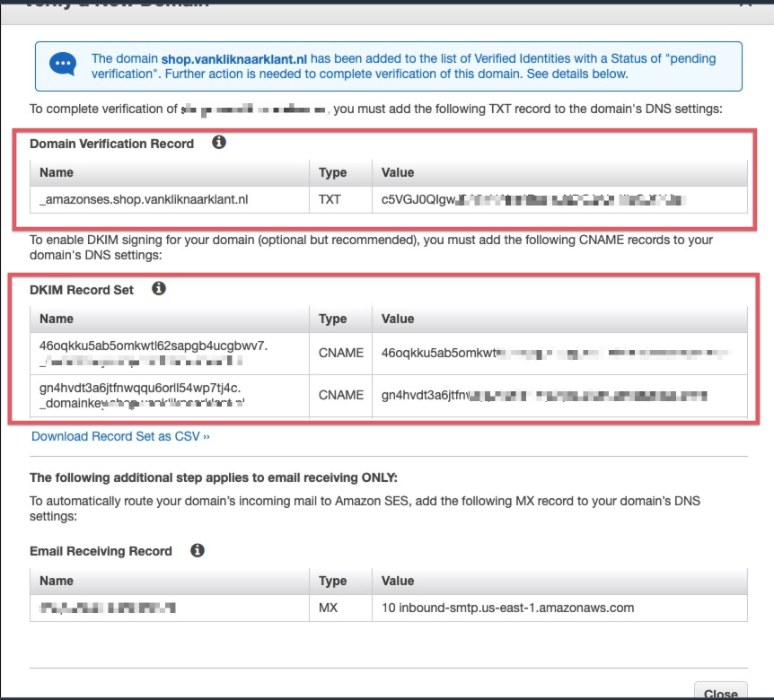Select 10 inbound-smtp.us-east-1.amazonaws.com value
The height and width of the screenshot is (700, 774).
(x=507, y=608)
